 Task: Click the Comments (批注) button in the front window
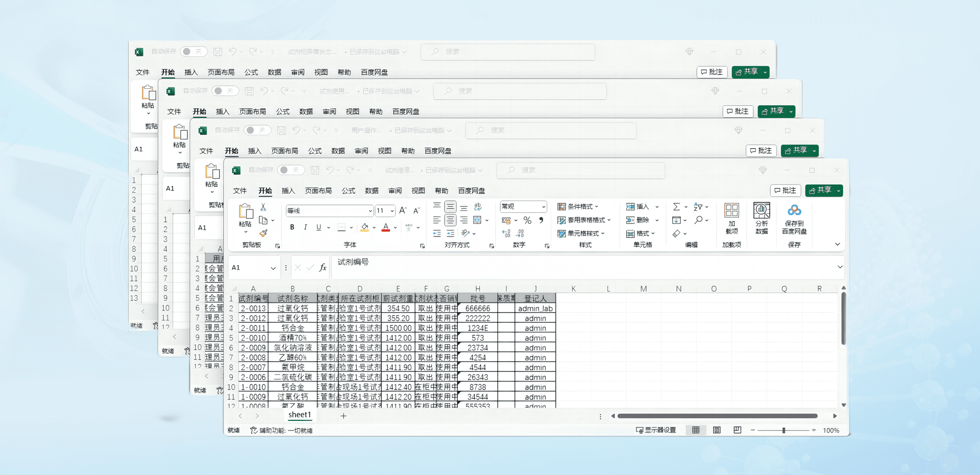click(x=785, y=190)
